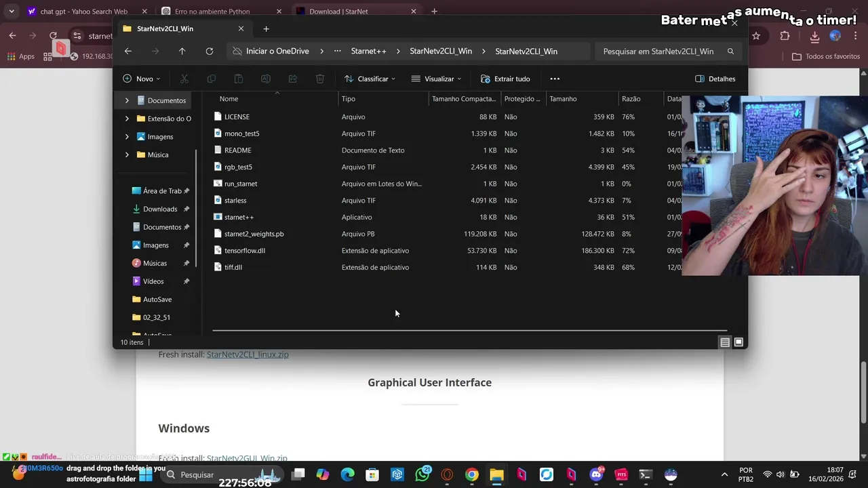
Task: Open Windows Start menu
Action: pyautogui.click(x=145, y=474)
